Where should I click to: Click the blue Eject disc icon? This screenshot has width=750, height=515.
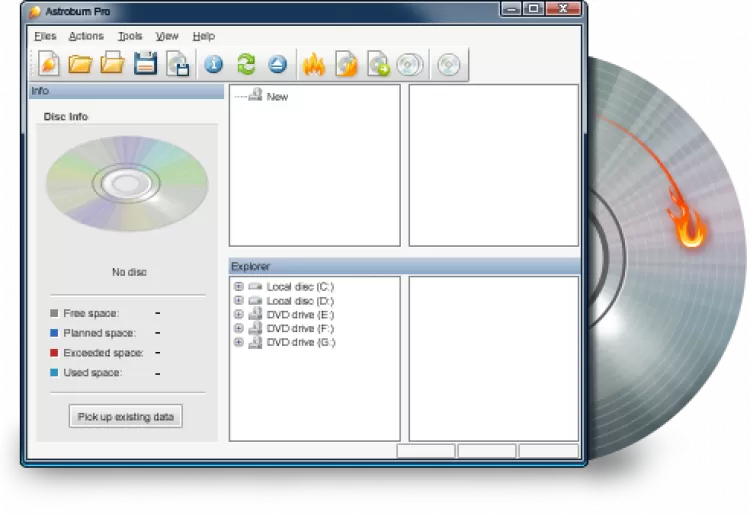277,64
